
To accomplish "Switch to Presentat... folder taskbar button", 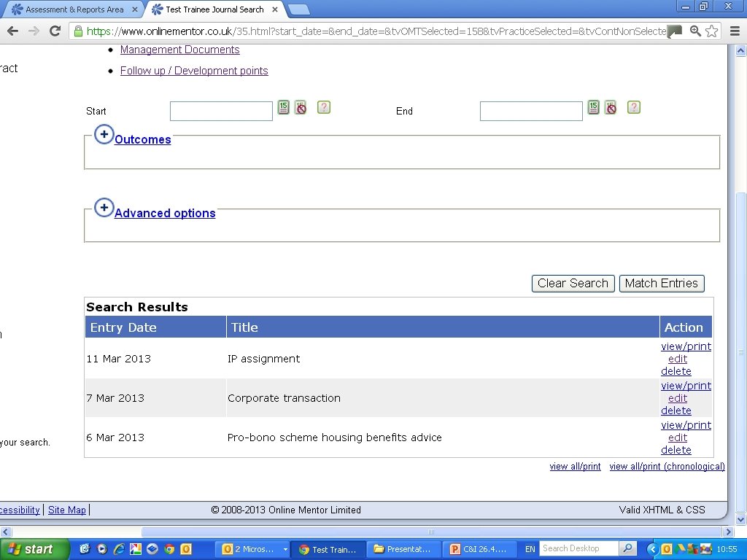I will click(403, 549).
